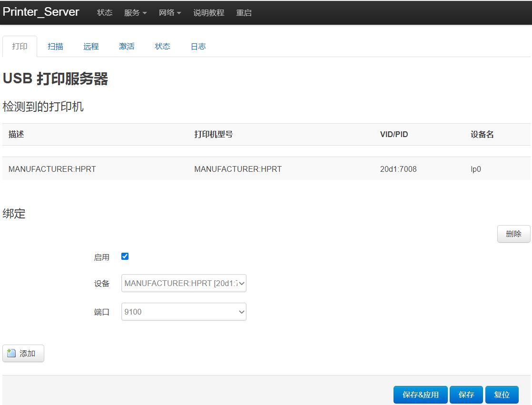Open the 状态 tab below navbar

[162, 46]
